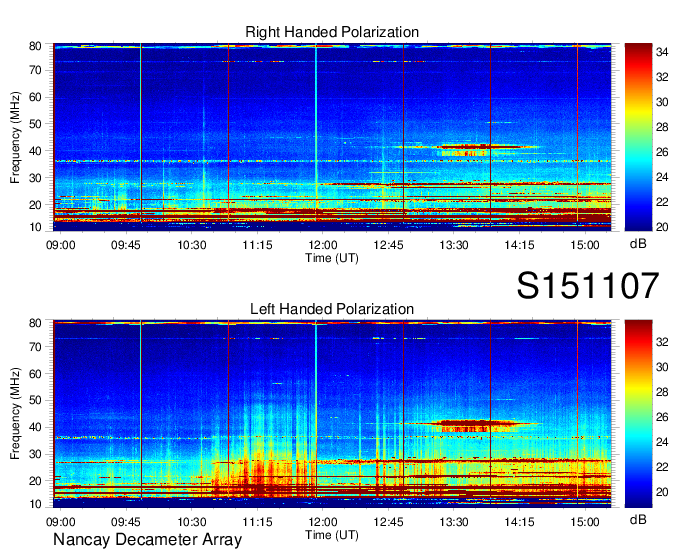
Task: Click the 11:15 tick of the Left Handed plot
Action: 257,522
